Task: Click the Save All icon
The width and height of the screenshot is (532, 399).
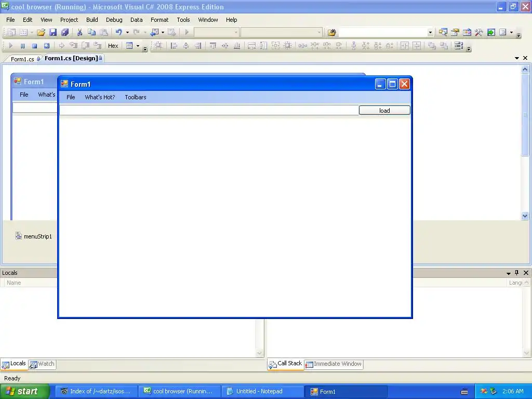Action: (65, 32)
